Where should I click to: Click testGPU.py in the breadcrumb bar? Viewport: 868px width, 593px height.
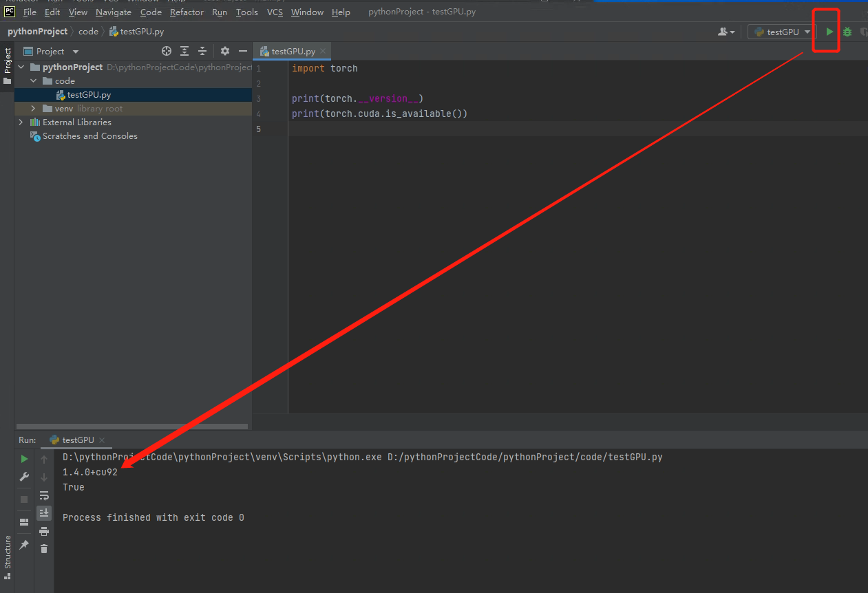(x=136, y=32)
